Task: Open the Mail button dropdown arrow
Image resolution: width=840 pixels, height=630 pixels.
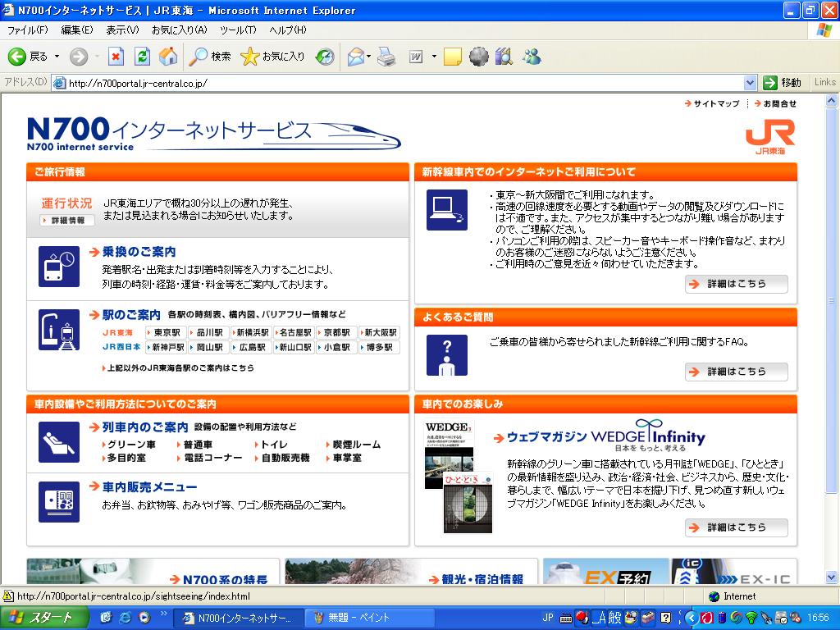Action: (x=368, y=57)
